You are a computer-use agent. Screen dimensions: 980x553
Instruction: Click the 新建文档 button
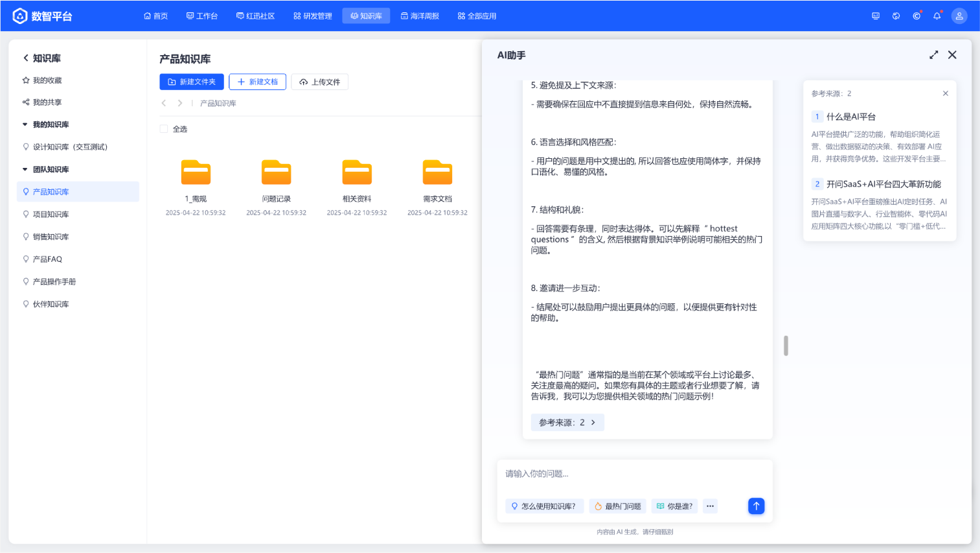pyautogui.click(x=257, y=82)
